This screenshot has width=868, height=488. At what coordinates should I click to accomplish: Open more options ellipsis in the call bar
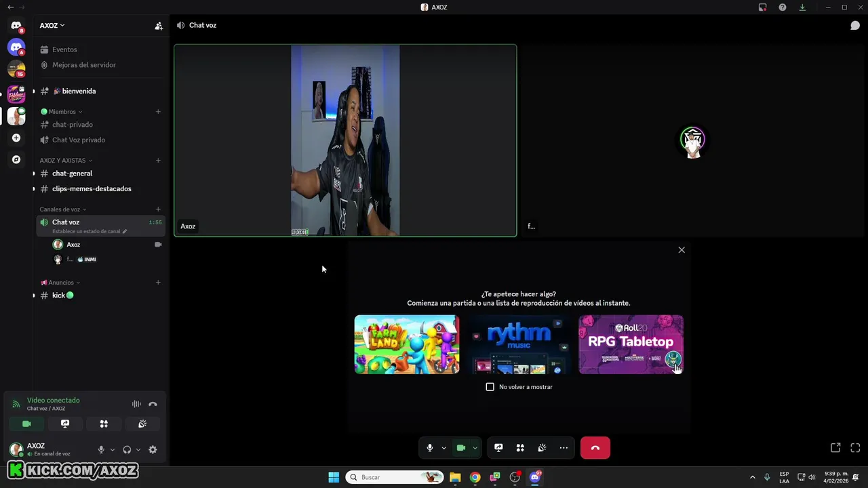(564, 448)
